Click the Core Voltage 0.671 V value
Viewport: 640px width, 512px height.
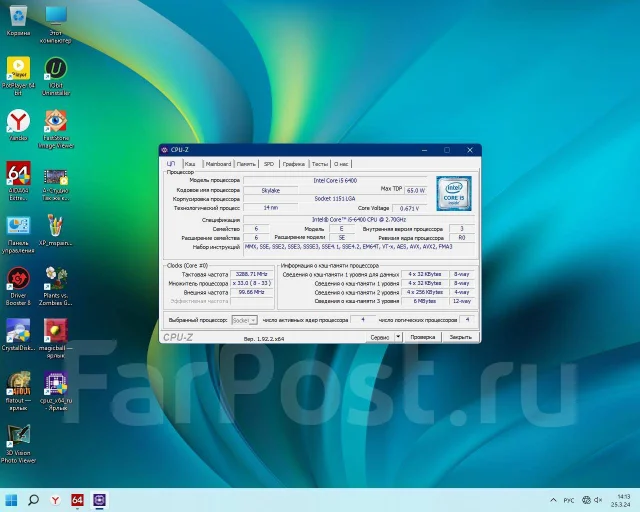(x=409, y=208)
